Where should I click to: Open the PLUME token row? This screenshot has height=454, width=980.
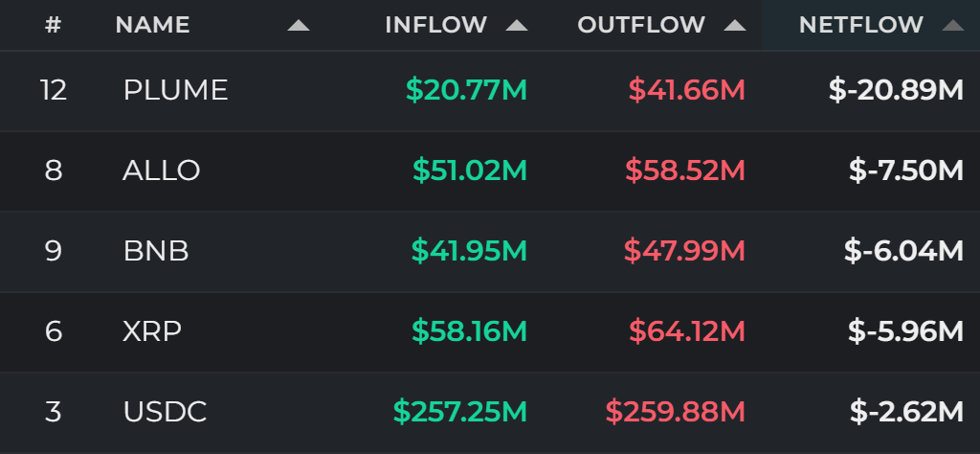[490, 91]
